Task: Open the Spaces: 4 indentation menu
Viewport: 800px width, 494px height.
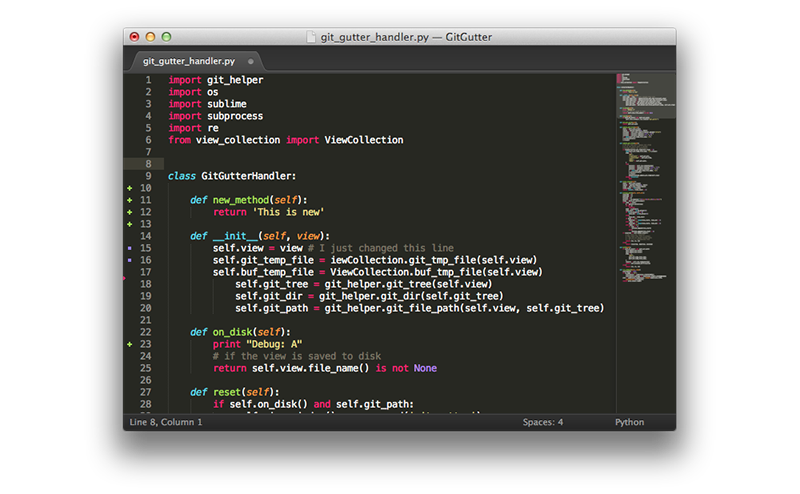Action: (542, 422)
